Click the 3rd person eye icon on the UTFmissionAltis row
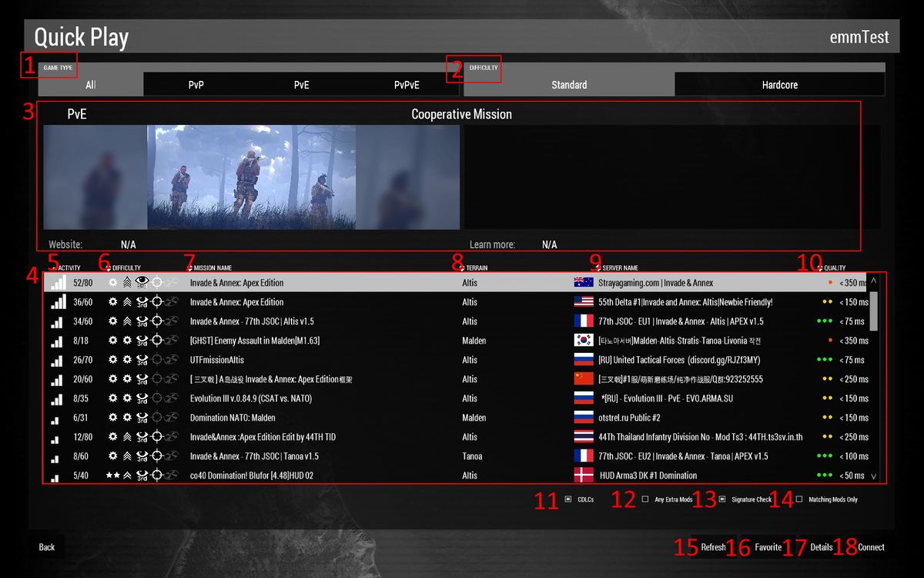The height and width of the screenshot is (578, 924). click(142, 359)
